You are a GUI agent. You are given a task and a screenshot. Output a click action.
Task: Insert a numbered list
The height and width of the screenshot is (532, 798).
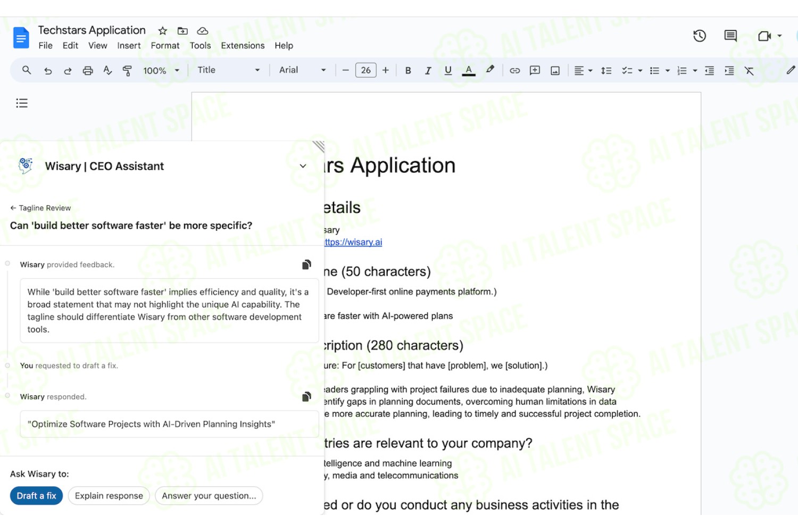pyautogui.click(x=682, y=70)
